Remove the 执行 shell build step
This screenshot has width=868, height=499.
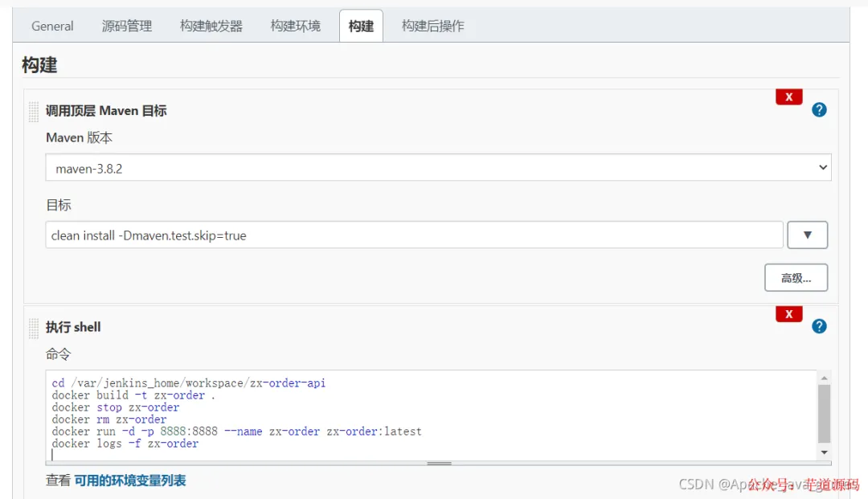[789, 313]
